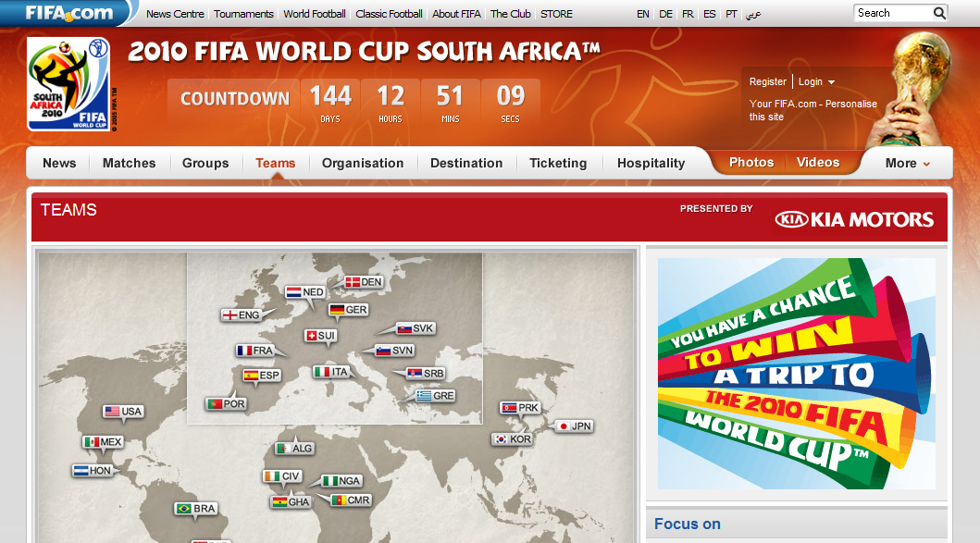Click the South Africa 2010 World Cup emblem
This screenshot has height=543, width=980.
(x=68, y=84)
